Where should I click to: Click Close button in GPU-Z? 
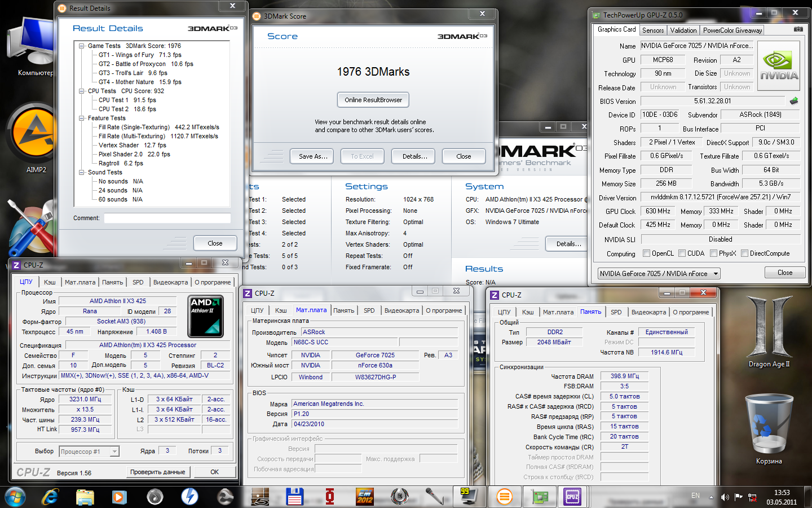(785, 273)
